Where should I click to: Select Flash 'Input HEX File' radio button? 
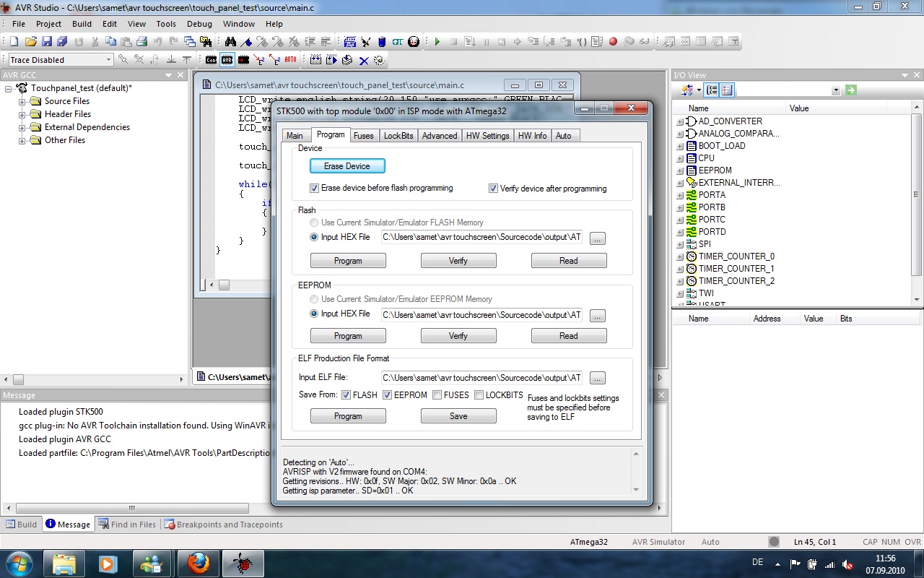coord(314,237)
